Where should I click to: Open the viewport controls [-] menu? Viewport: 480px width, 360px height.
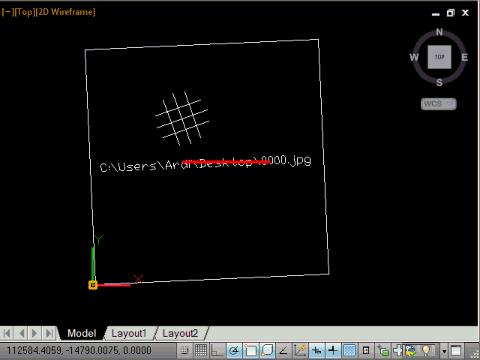8,12
